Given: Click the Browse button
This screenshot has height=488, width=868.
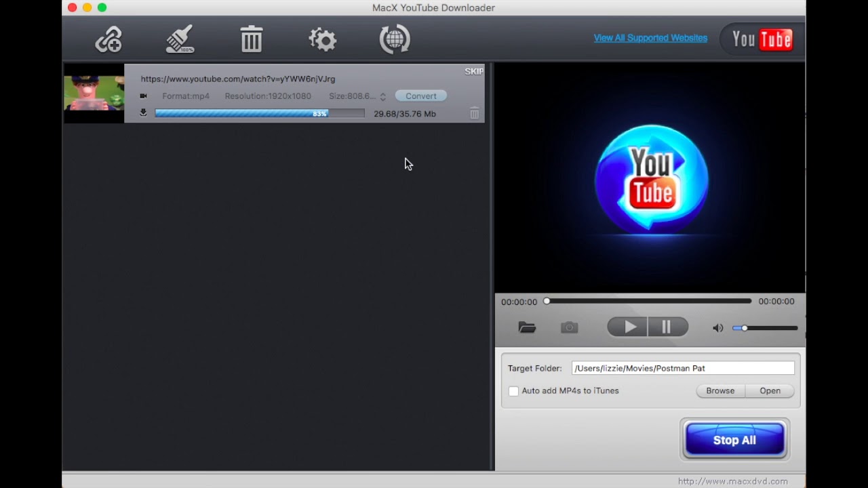Looking at the screenshot, I should (720, 390).
